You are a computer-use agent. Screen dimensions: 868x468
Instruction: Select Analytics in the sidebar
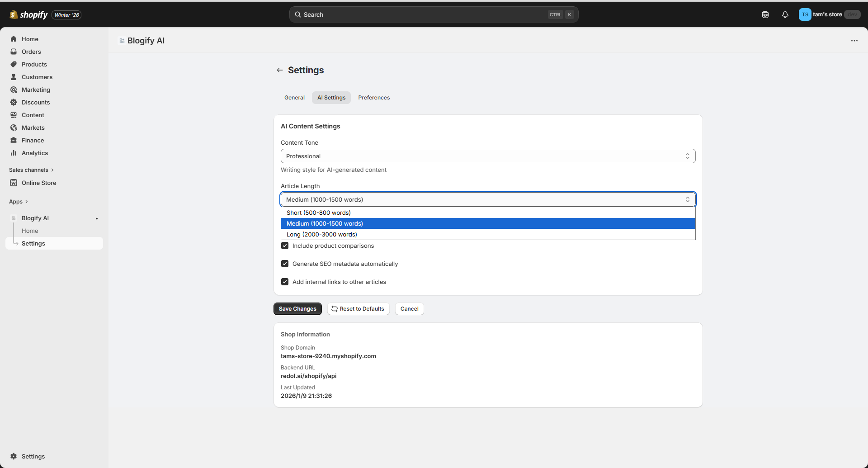[35, 153]
